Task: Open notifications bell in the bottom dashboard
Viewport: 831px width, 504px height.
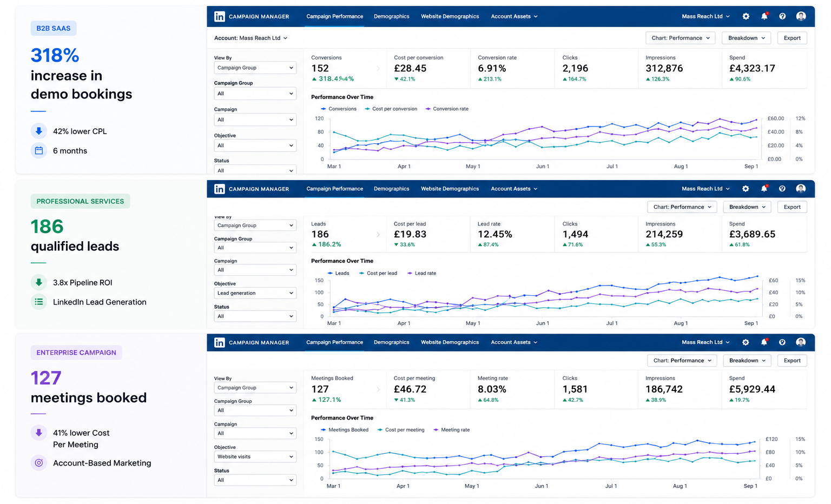Action: click(764, 342)
